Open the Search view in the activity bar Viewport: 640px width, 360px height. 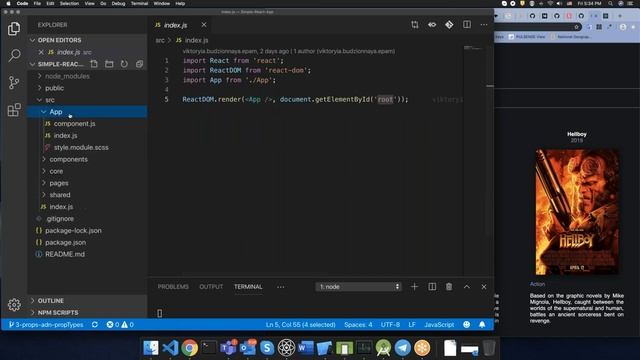tap(14, 55)
